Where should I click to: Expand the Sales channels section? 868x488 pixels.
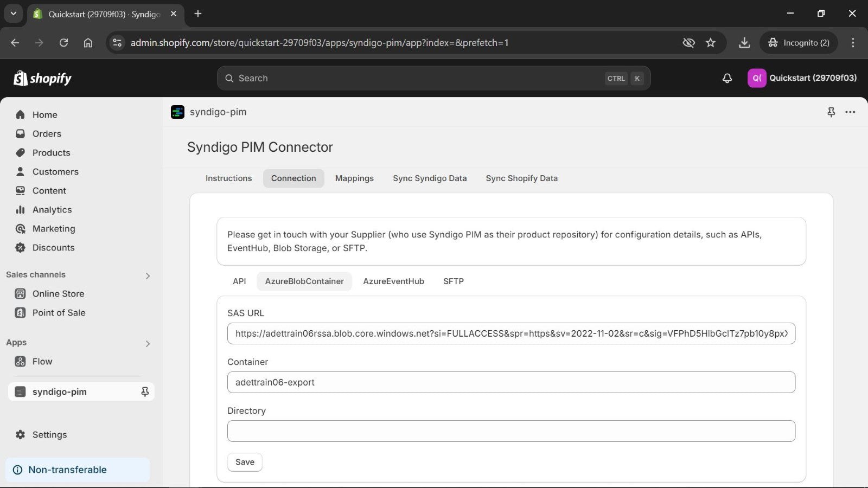148,275
